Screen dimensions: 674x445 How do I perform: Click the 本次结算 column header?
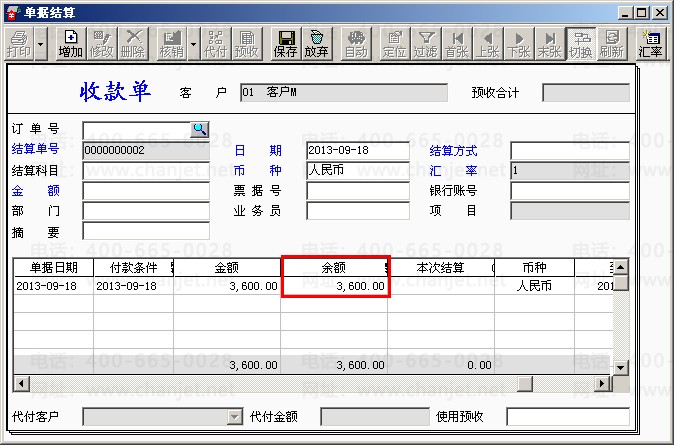(441, 268)
